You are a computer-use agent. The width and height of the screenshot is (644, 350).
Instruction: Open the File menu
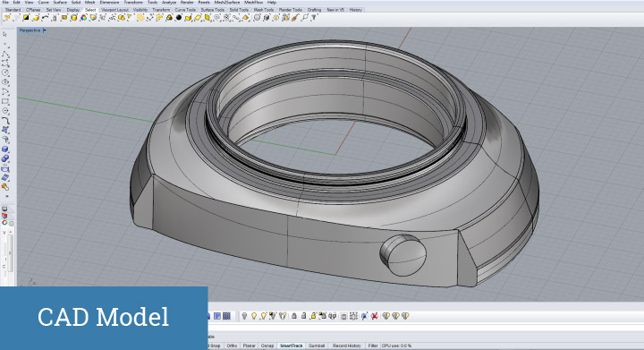[x=5, y=2]
